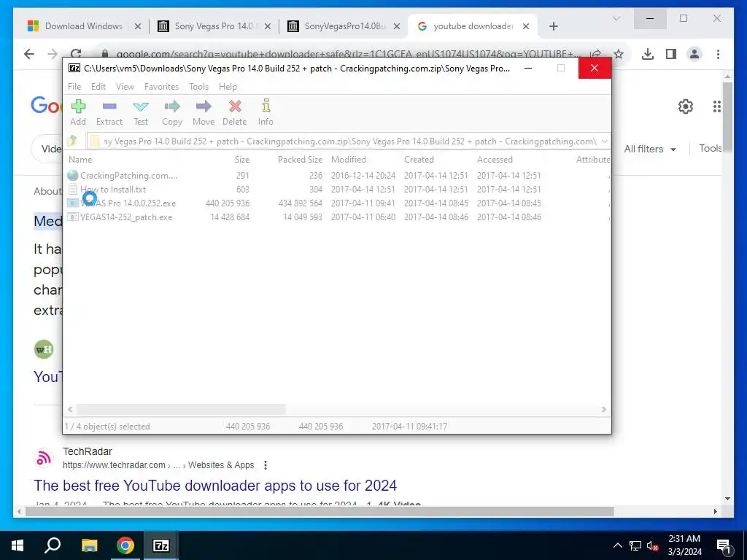This screenshot has height=560, width=747.
Task: Sort by the Accessed column header
Action: click(495, 160)
